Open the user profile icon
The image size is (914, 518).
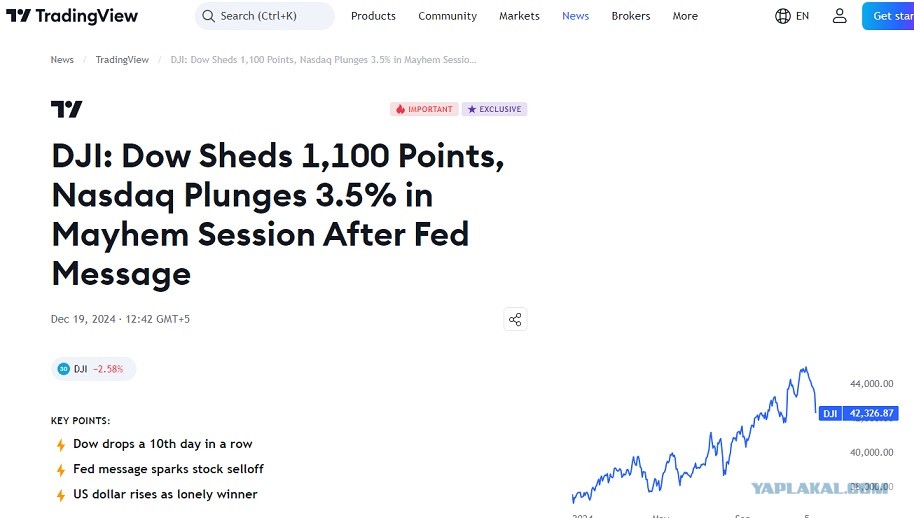839,16
